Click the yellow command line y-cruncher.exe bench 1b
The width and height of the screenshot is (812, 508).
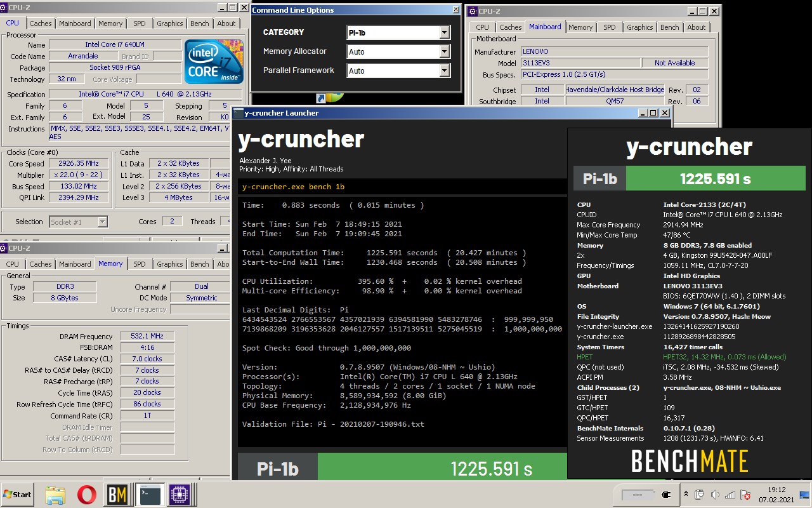(x=293, y=187)
